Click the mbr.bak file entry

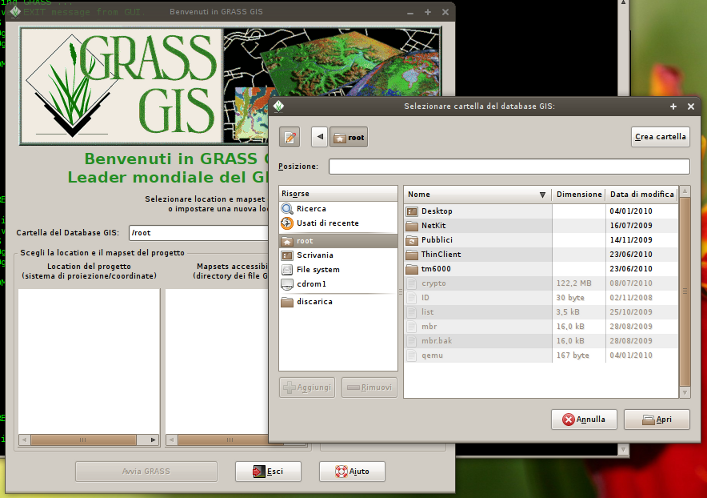541,341
